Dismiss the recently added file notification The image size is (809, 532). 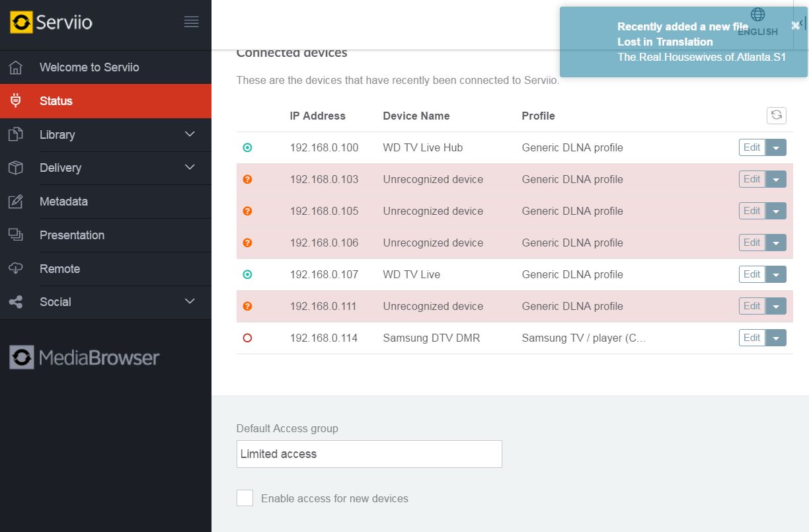coord(795,26)
